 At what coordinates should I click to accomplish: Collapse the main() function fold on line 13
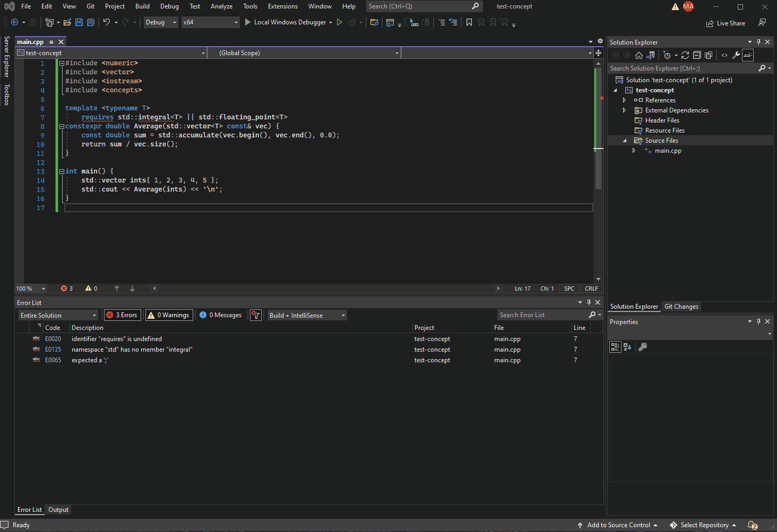click(62, 171)
